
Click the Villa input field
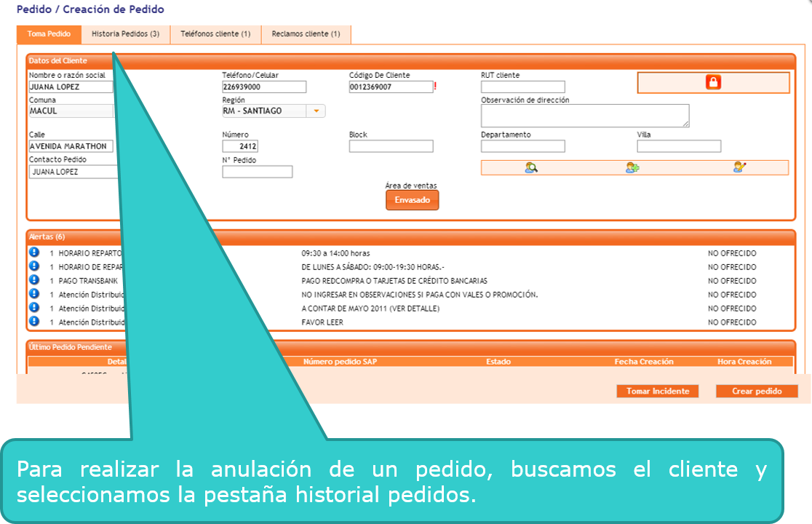(x=679, y=146)
